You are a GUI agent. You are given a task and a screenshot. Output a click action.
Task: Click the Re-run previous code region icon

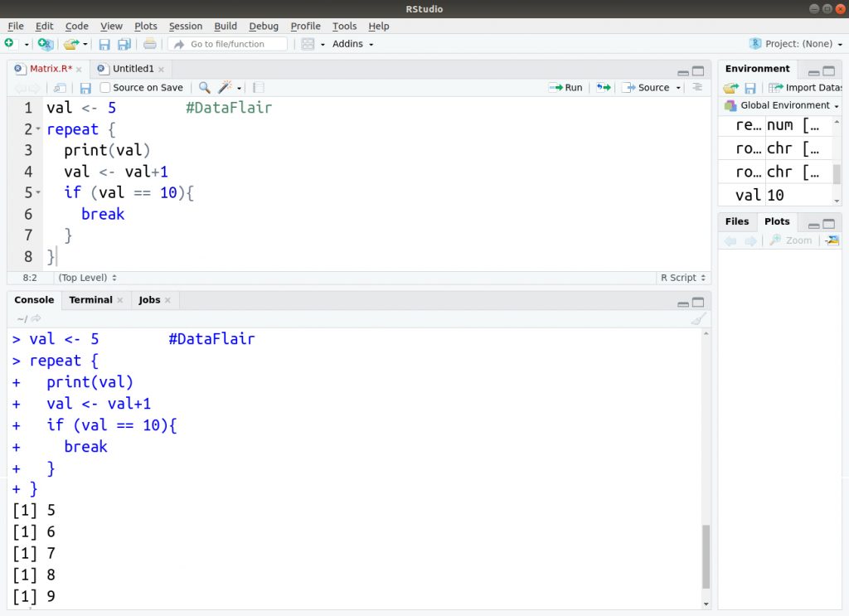(x=604, y=87)
